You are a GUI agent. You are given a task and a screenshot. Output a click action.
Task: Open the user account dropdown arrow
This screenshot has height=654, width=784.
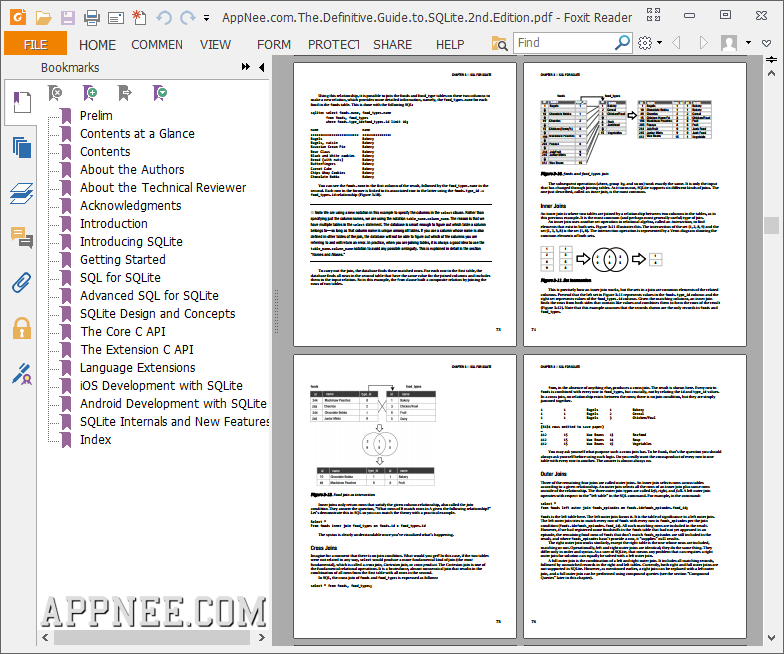[748, 43]
